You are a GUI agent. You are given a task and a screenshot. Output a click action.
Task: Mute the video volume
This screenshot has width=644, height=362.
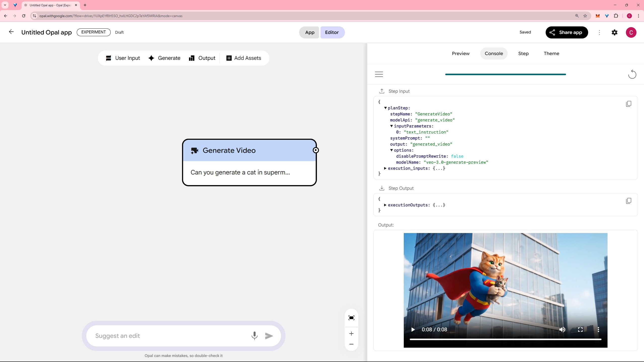(x=562, y=330)
